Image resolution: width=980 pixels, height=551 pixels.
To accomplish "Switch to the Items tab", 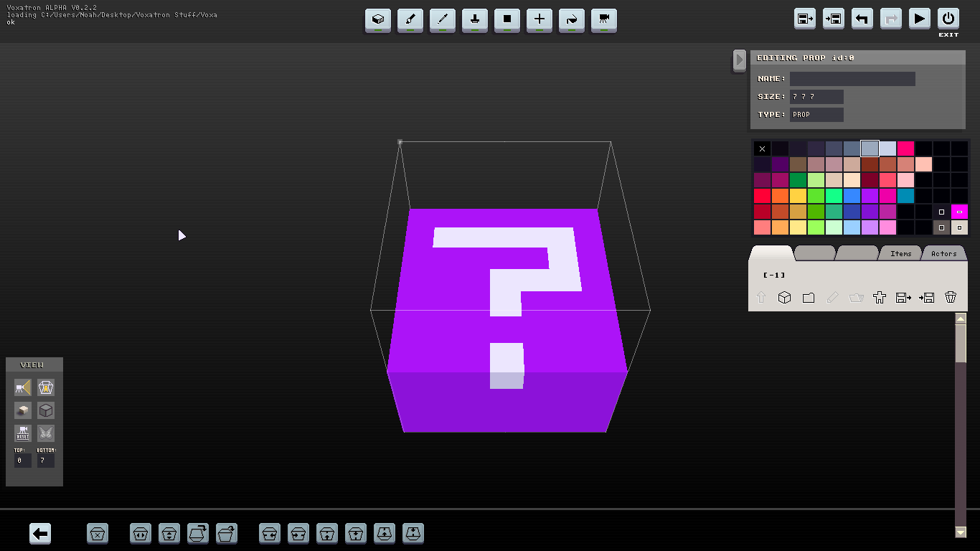I will pyautogui.click(x=901, y=253).
